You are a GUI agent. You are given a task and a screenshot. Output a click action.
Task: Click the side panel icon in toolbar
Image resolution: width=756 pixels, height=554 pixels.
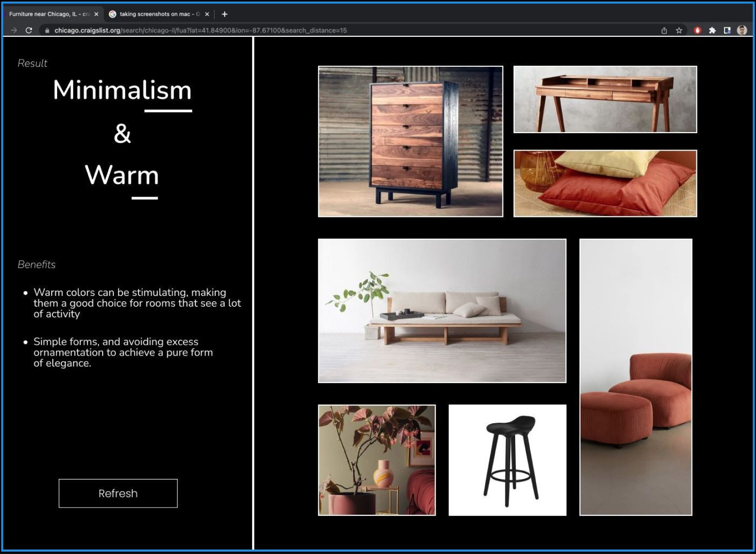pyautogui.click(x=727, y=31)
